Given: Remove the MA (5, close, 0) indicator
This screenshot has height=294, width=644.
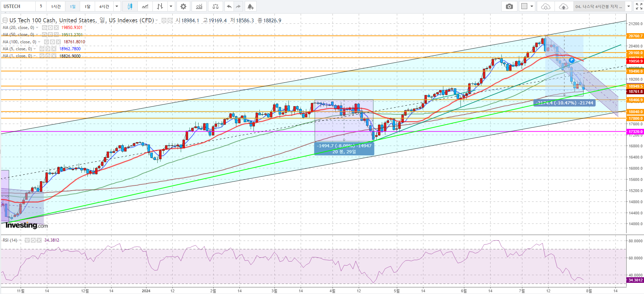Looking at the screenshot, I should [54, 49].
